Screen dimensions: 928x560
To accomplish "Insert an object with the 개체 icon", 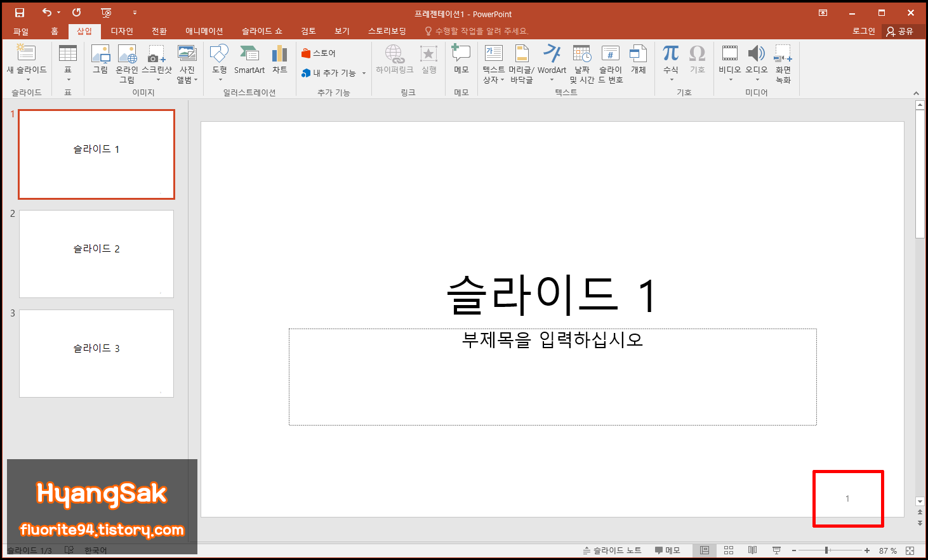I will pyautogui.click(x=639, y=60).
